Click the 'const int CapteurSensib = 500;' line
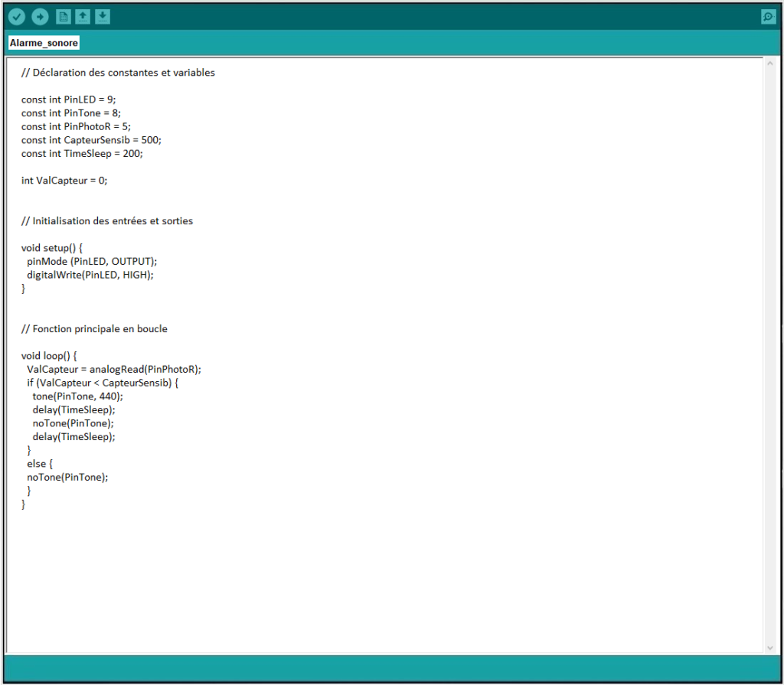This screenshot has width=784, height=685. click(x=91, y=140)
